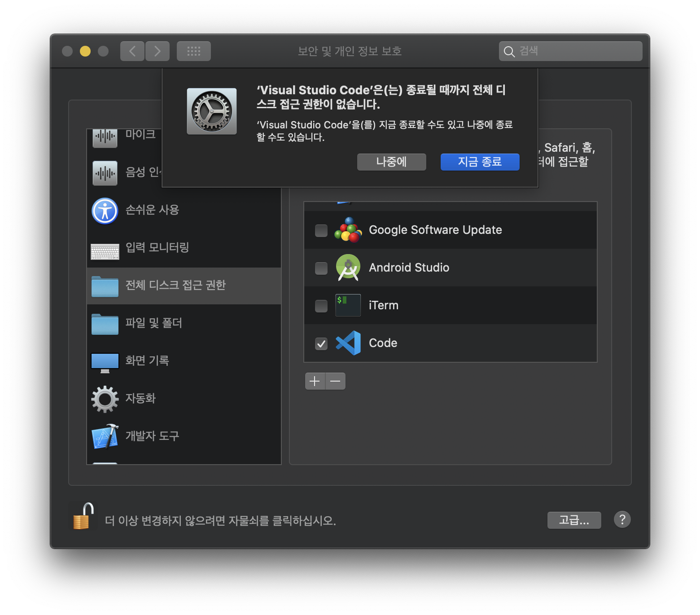Click the waveform icon for 음성 인식
Viewport: 700px width, 615px height.
click(105, 173)
